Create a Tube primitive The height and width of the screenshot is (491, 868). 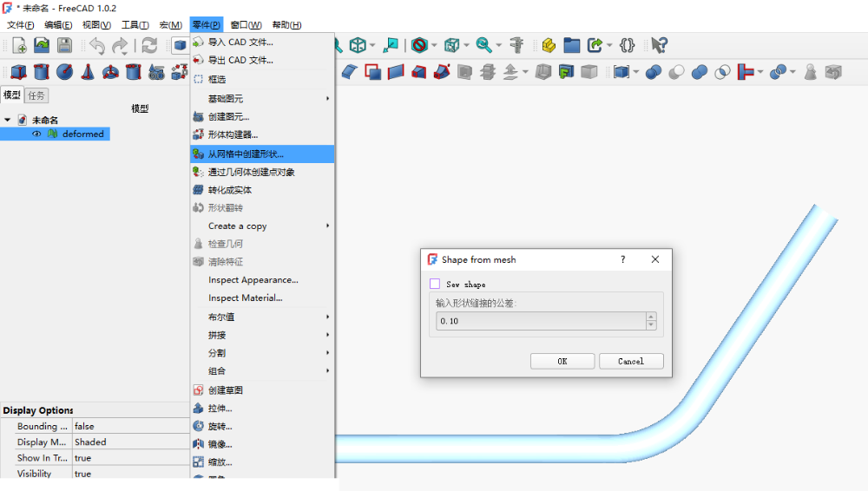click(134, 72)
